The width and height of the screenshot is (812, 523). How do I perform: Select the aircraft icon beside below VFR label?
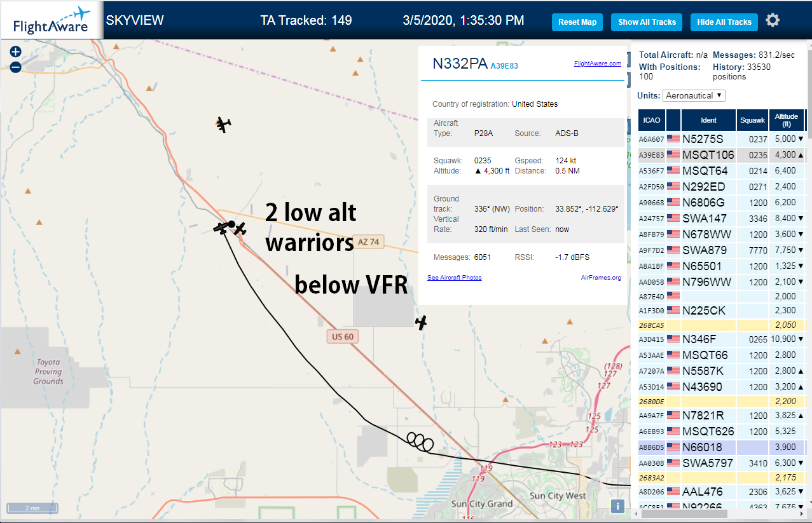[x=420, y=323]
